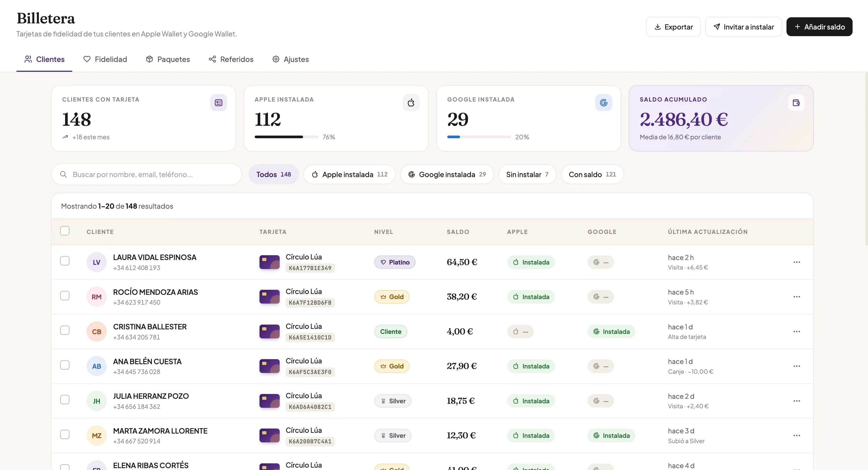Open the Ajustes tab
The image size is (868, 470).
point(291,59)
